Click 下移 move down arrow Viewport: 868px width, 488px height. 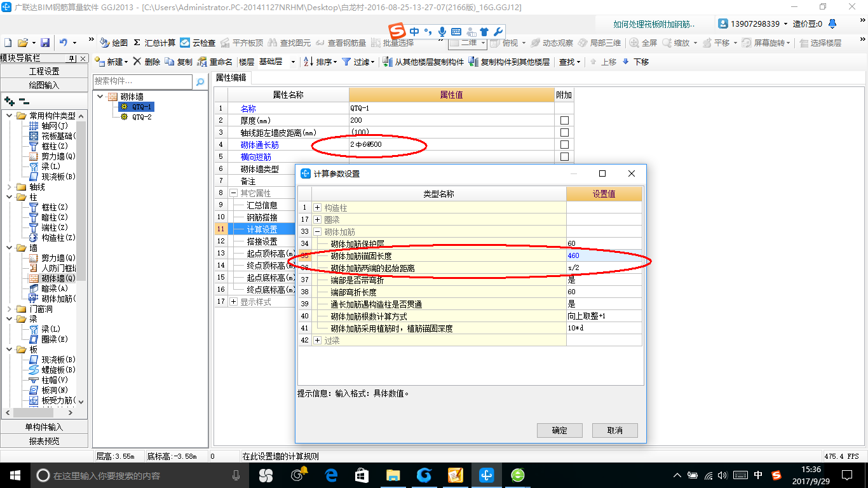[635, 62]
